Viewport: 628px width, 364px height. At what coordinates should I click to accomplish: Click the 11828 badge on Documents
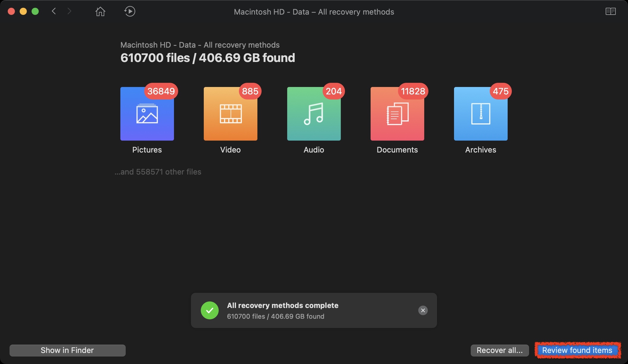[x=413, y=91]
